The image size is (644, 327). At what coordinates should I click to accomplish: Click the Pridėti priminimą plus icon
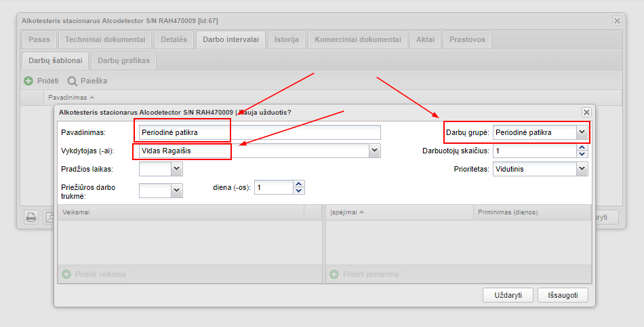pos(334,275)
